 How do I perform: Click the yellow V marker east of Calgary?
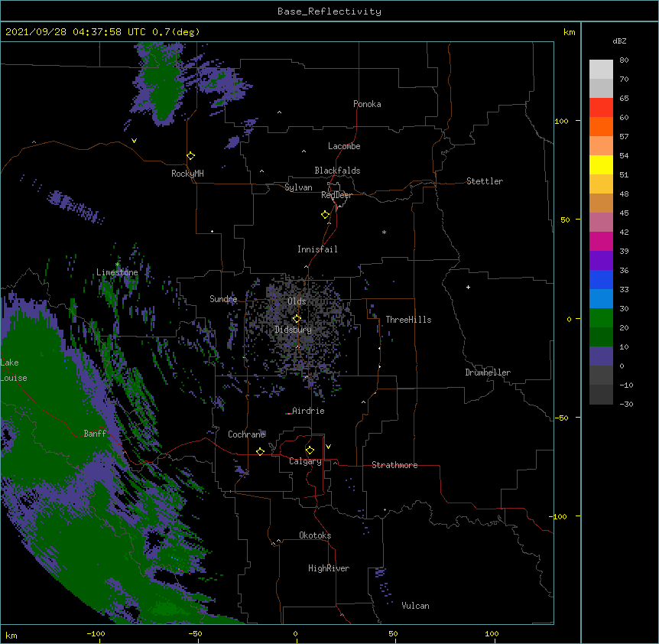pos(328,447)
